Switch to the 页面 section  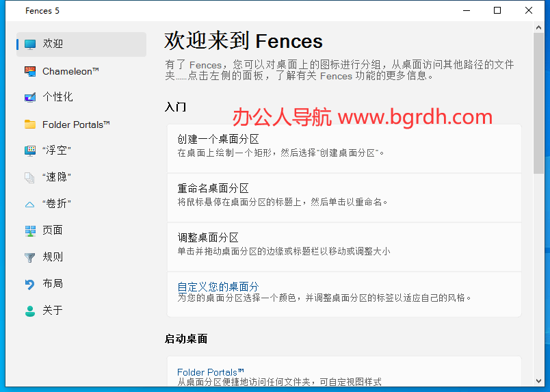pos(81,231)
